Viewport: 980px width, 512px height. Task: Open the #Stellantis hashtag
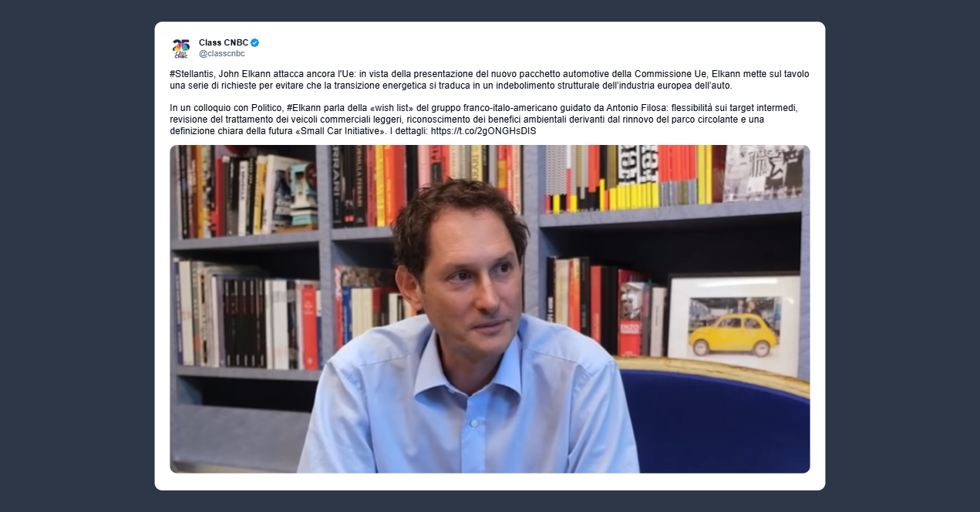tap(192, 74)
